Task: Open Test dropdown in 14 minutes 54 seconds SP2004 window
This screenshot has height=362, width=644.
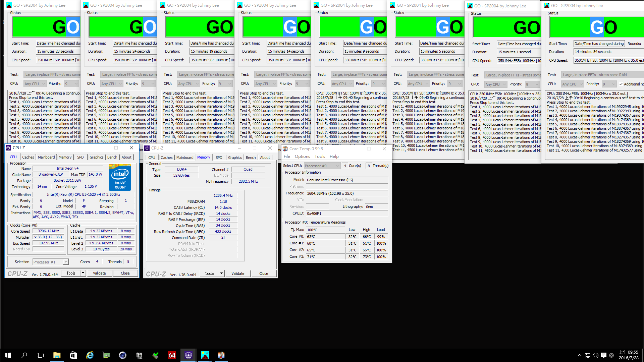Action: pyautogui.click(x=602, y=75)
